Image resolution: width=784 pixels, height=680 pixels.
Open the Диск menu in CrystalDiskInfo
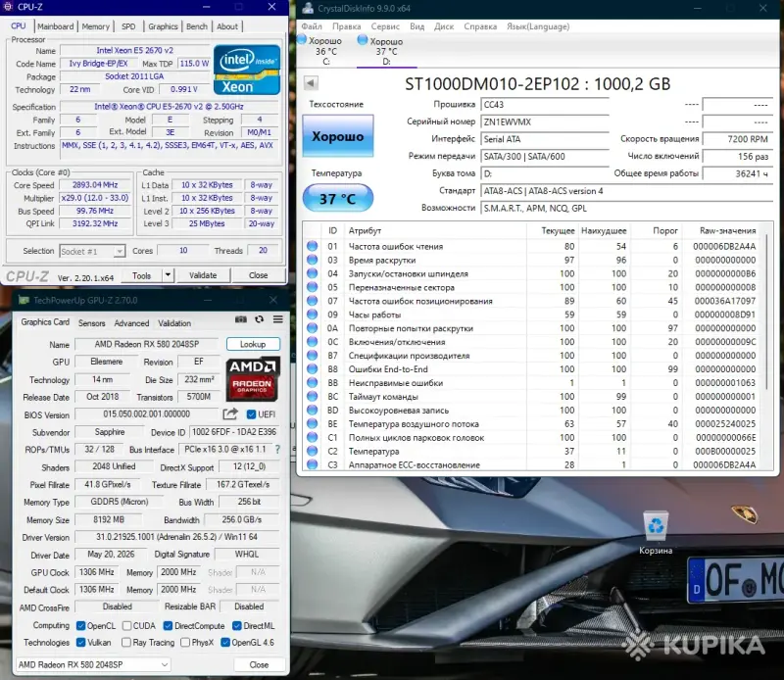coord(444,26)
